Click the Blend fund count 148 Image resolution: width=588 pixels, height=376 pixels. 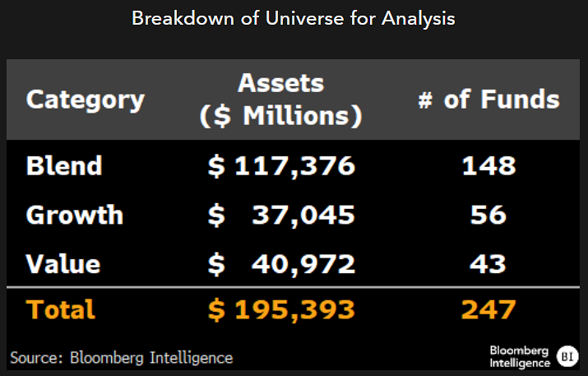coord(488,166)
